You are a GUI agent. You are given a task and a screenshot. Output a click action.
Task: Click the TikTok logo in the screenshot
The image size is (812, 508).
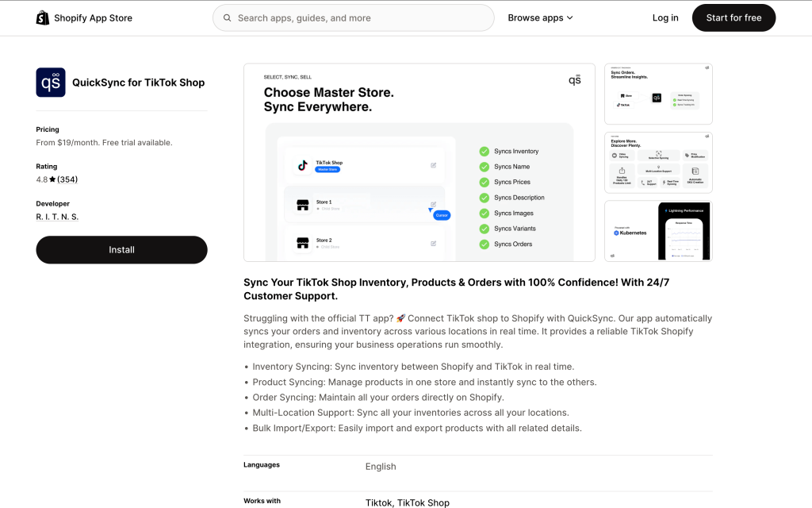point(302,165)
